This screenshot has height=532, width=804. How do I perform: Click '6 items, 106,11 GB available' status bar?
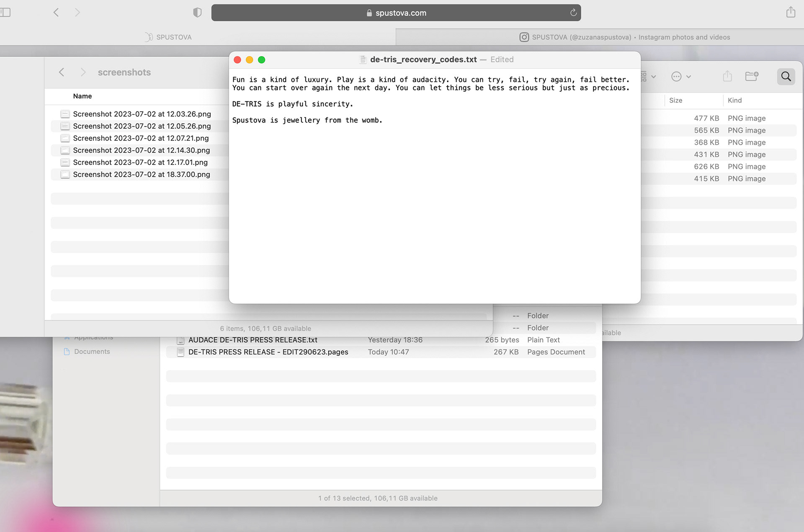point(265,329)
